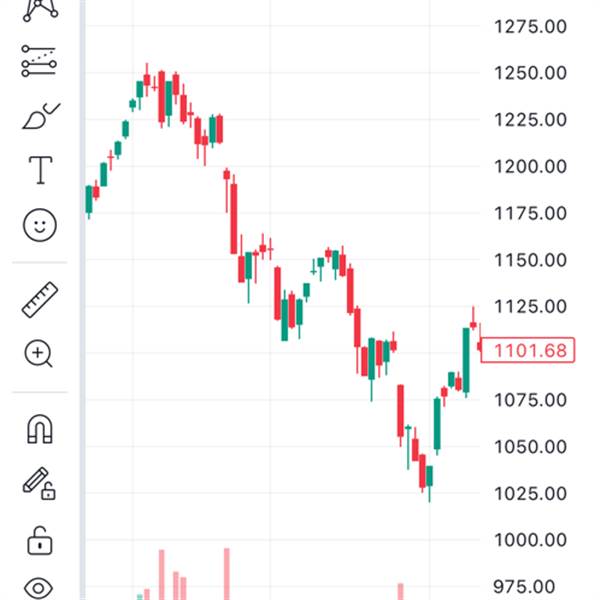600x600 pixels.
Task: Select the Brush drawing tool
Action: tap(40, 116)
